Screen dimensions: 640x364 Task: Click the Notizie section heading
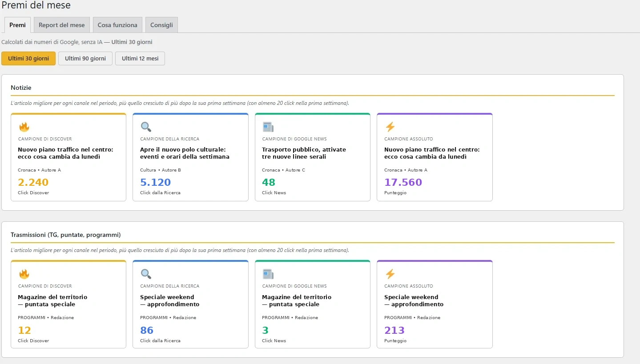pos(21,88)
